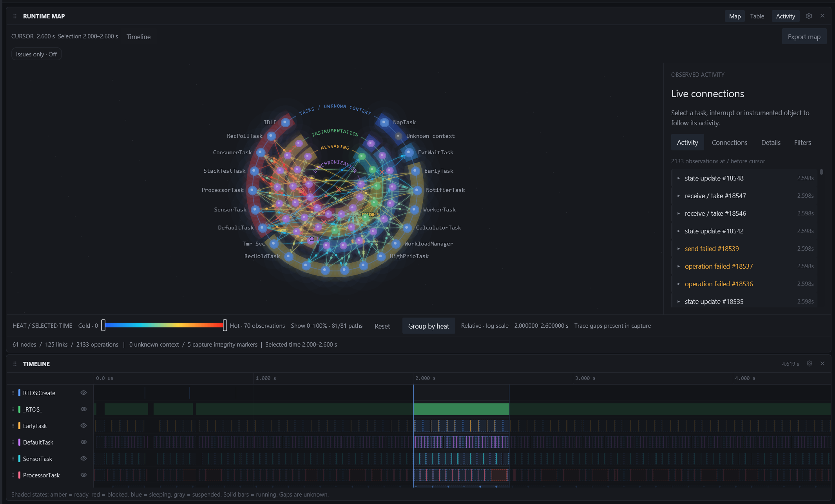835x504 pixels.
Task: Select the StackTestTask node
Action: (x=254, y=171)
